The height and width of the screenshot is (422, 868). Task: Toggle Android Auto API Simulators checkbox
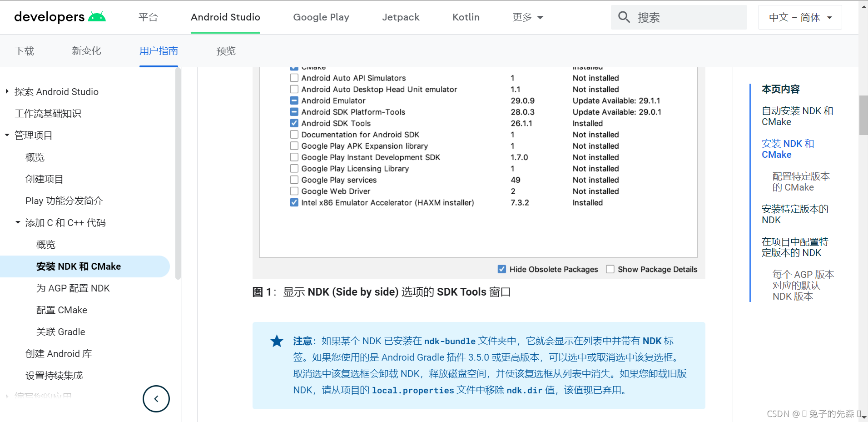(x=294, y=78)
